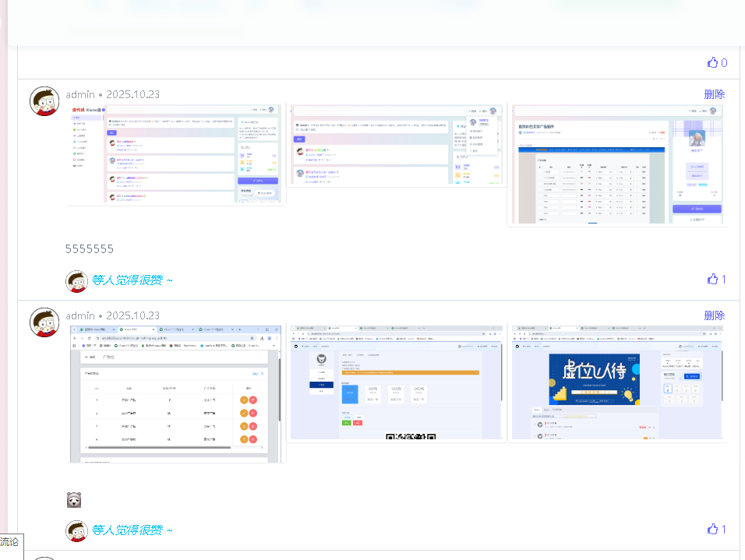
Task: Click the bear emoji in the second comment
Action: click(x=74, y=500)
